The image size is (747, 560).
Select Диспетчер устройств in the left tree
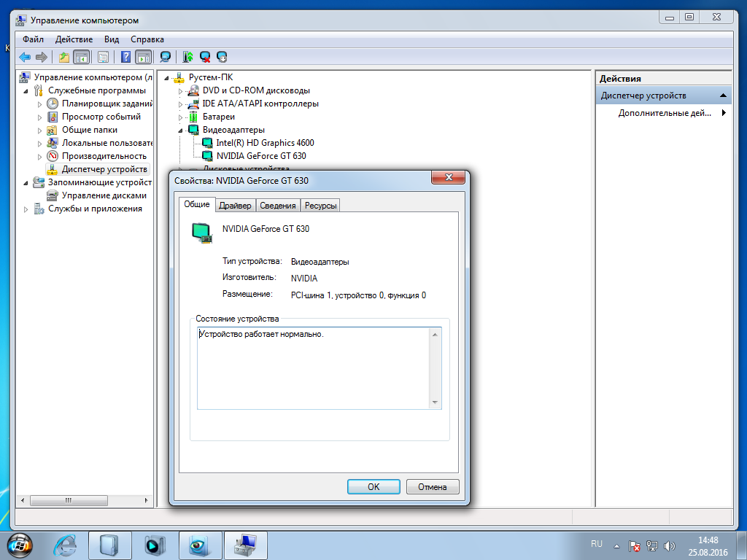(104, 169)
